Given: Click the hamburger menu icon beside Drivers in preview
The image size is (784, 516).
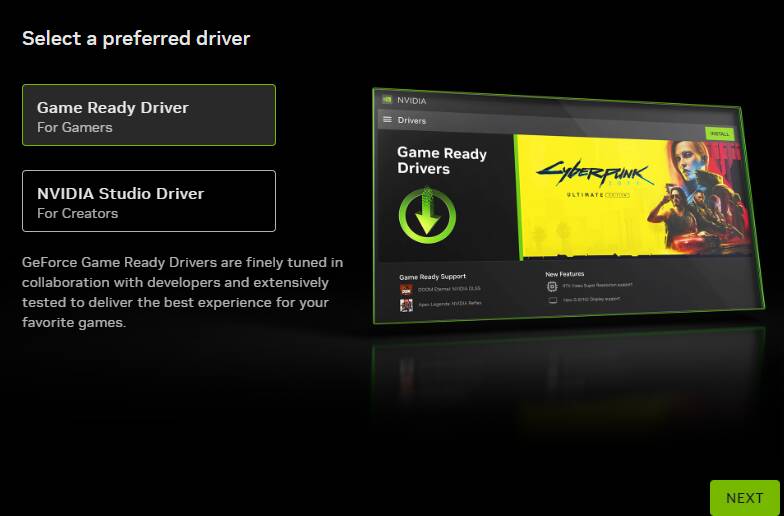Looking at the screenshot, I should (x=387, y=120).
